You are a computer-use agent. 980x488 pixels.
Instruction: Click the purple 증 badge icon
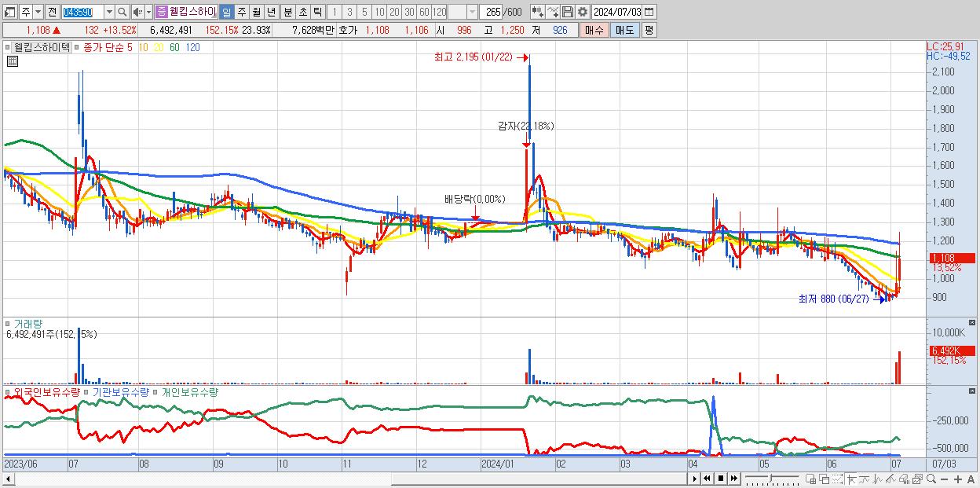(161, 12)
